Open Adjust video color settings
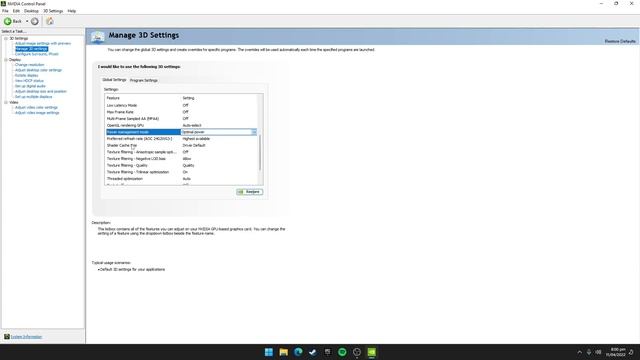 point(36,107)
